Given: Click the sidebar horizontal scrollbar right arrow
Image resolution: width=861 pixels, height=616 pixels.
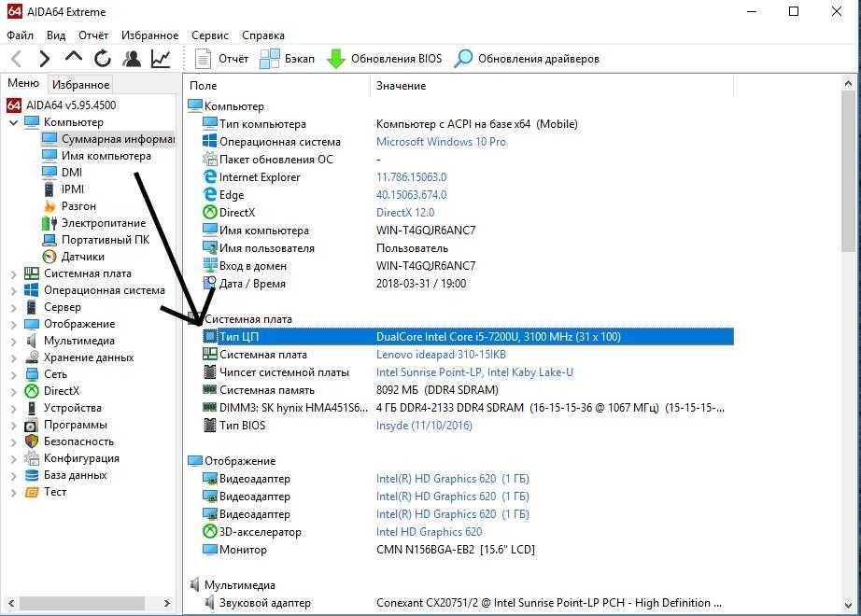Looking at the screenshot, I should click(x=167, y=603).
